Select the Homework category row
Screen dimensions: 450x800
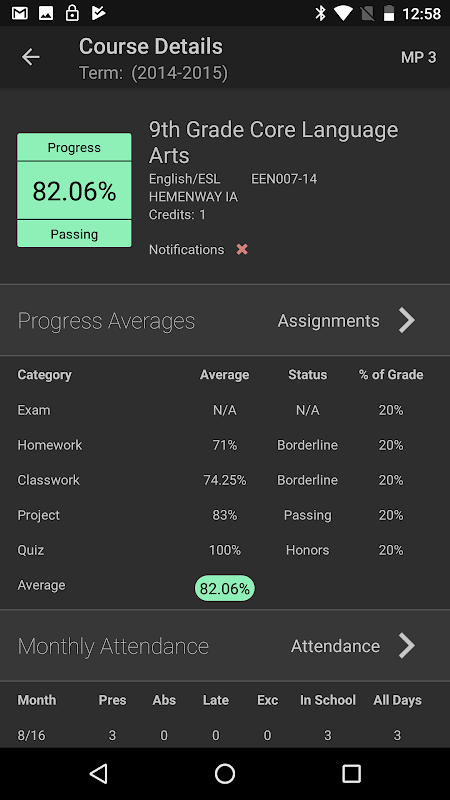(225, 445)
